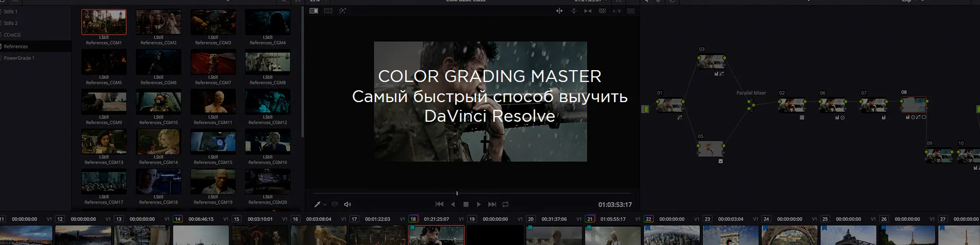Mute audio with the speaker icon
The image size is (980, 245).
[x=347, y=204]
